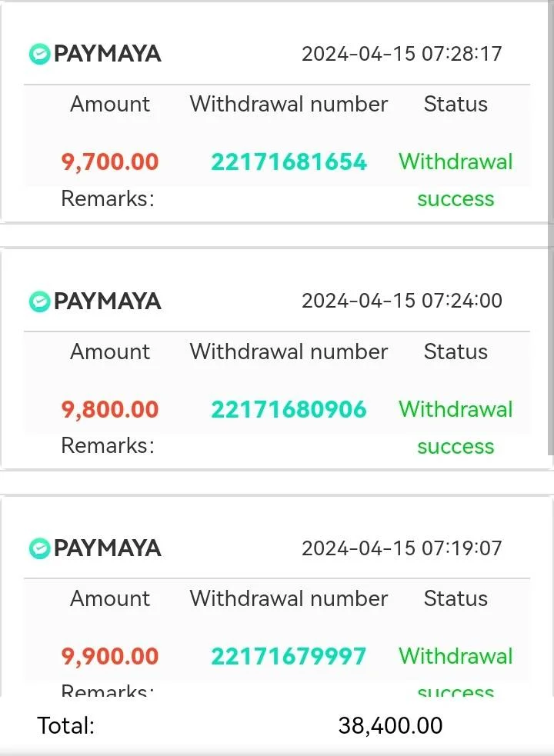Click the Remarks field of second record
The width and height of the screenshot is (554, 756).
tap(108, 445)
